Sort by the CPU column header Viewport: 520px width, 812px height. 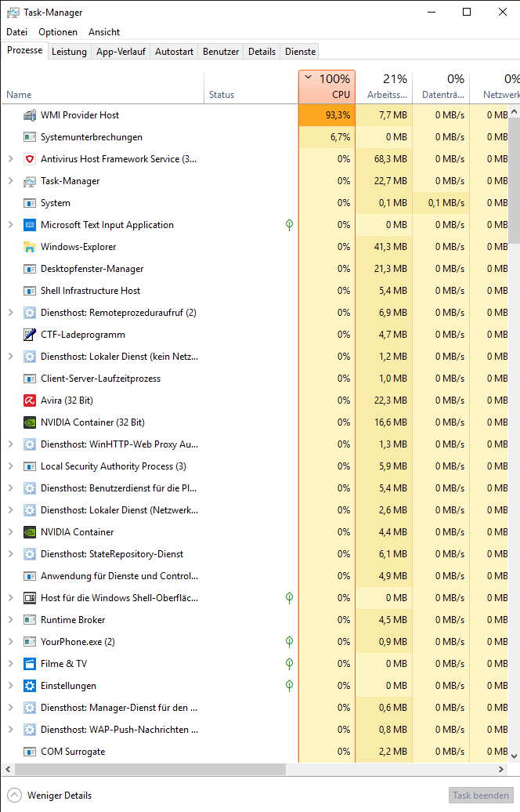pos(327,87)
